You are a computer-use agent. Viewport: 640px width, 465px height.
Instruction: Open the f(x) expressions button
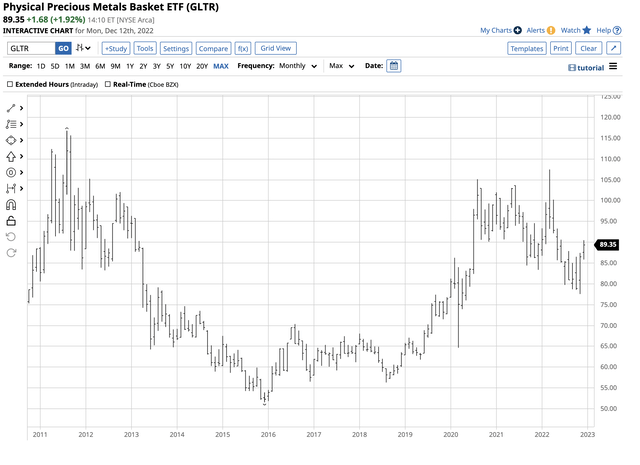tap(243, 48)
